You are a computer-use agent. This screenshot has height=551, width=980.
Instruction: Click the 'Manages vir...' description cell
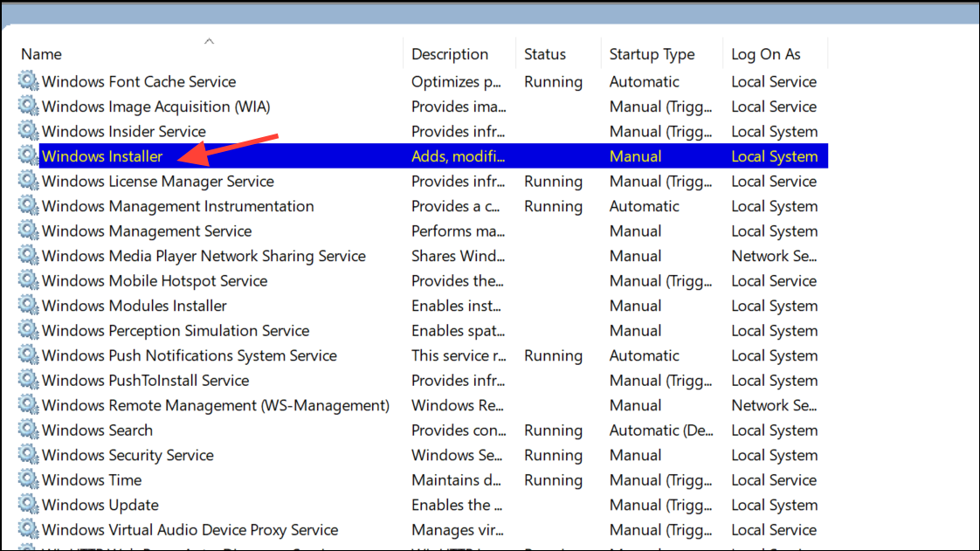pos(457,530)
